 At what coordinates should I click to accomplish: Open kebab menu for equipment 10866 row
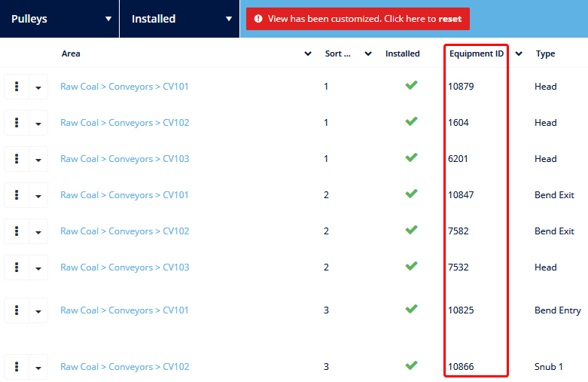tap(17, 367)
